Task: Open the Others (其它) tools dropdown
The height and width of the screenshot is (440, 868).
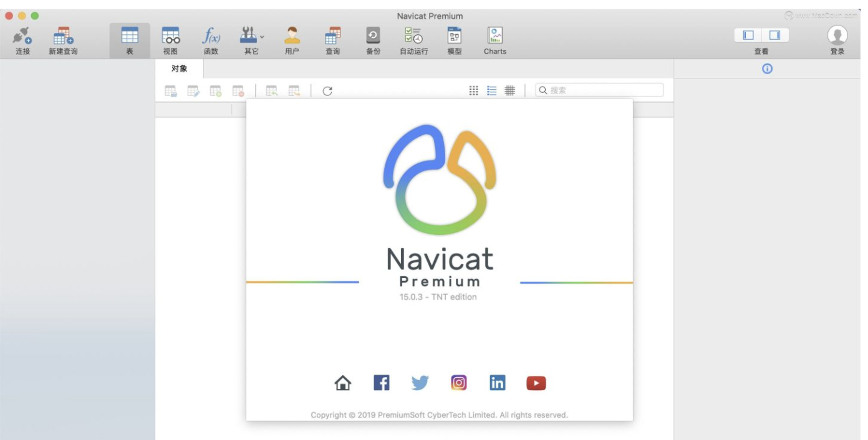Action: click(x=252, y=36)
